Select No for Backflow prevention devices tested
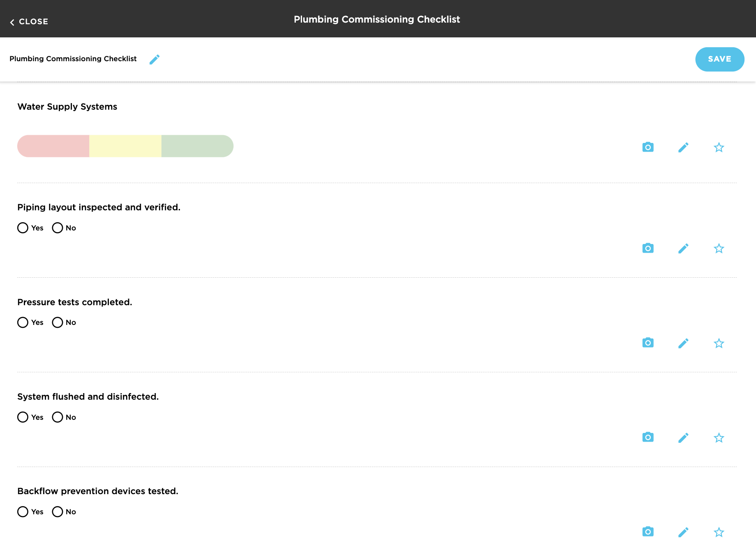Screen dimensions: 756x557 57,512
